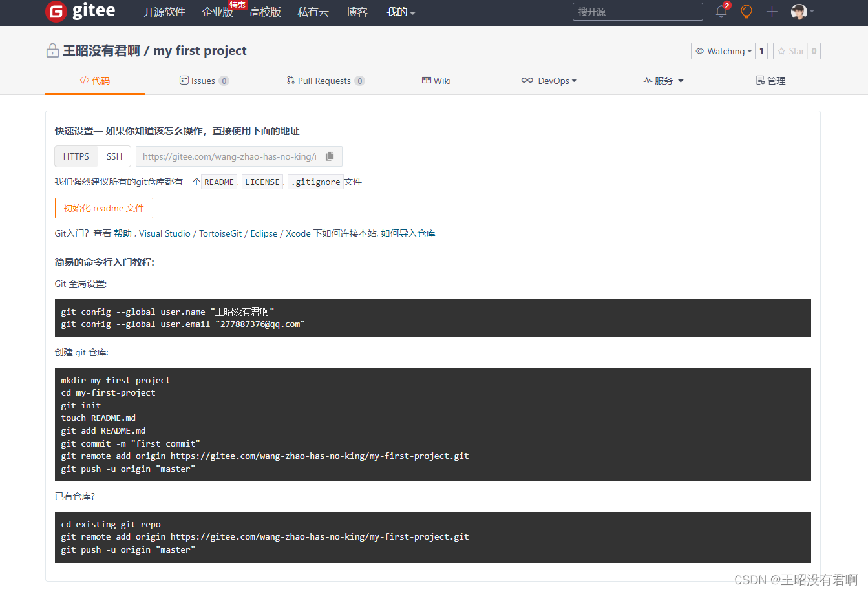
Task: Select the HTTPS protocol toggle
Action: [x=76, y=156]
